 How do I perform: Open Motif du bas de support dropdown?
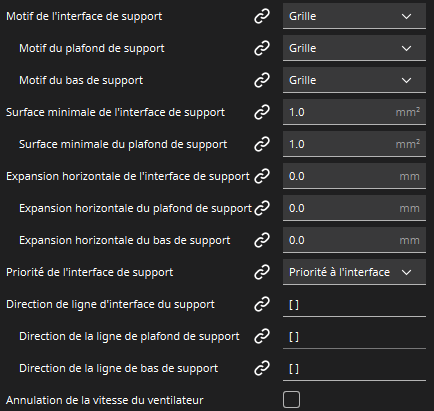[x=354, y=80]
